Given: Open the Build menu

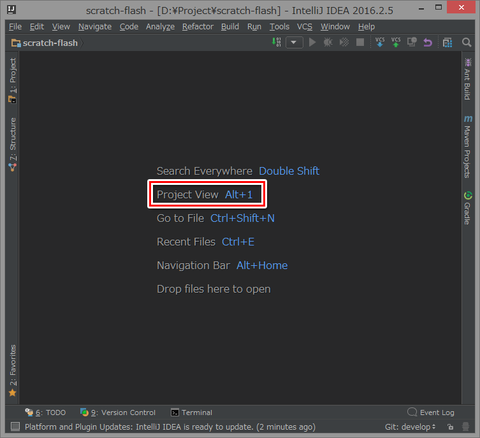Looking at the screenshot, I should click(230, 27).
